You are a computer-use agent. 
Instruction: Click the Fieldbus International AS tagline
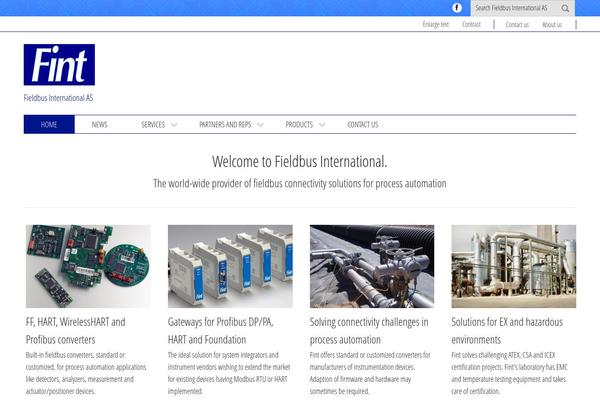coord(59,98)
